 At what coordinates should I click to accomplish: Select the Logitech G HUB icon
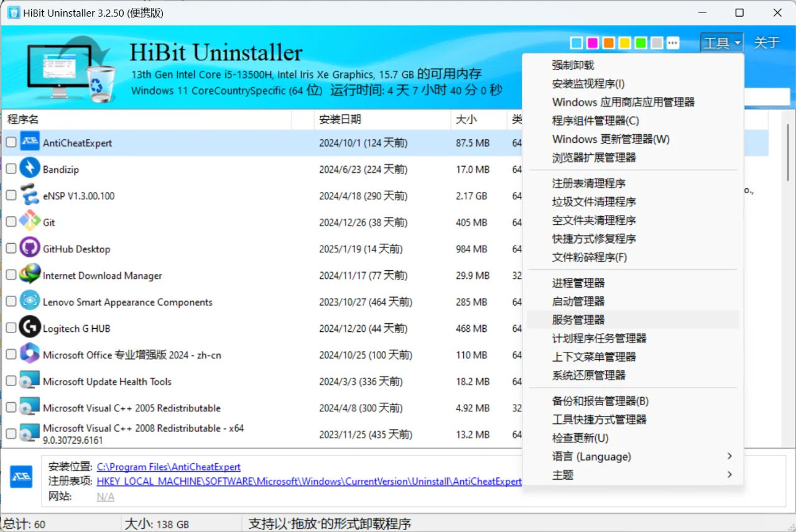(30, 328)
